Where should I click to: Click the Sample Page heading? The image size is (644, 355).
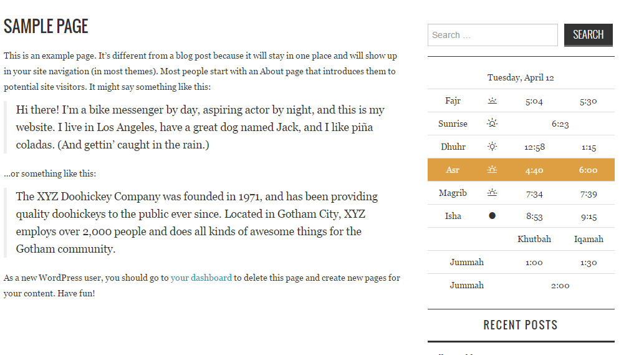coord(46,26)
